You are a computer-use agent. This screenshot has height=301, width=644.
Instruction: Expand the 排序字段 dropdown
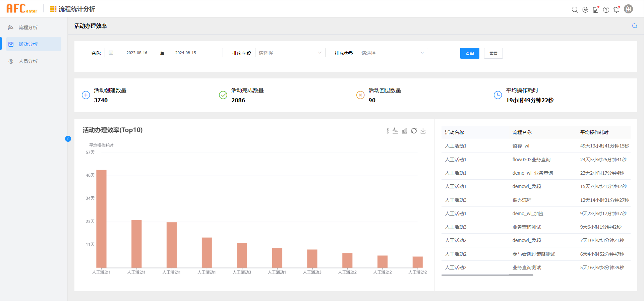coord(290,53)
